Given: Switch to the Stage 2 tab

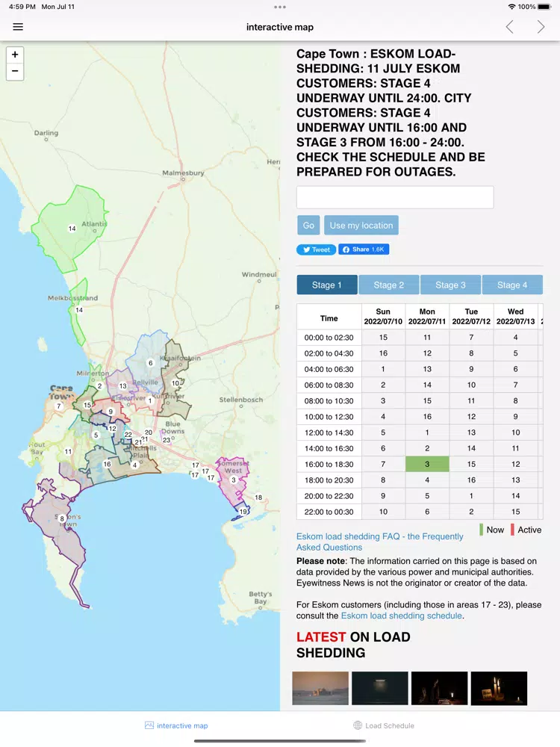Looking at the screenshot, I should (x=388, y=285).
